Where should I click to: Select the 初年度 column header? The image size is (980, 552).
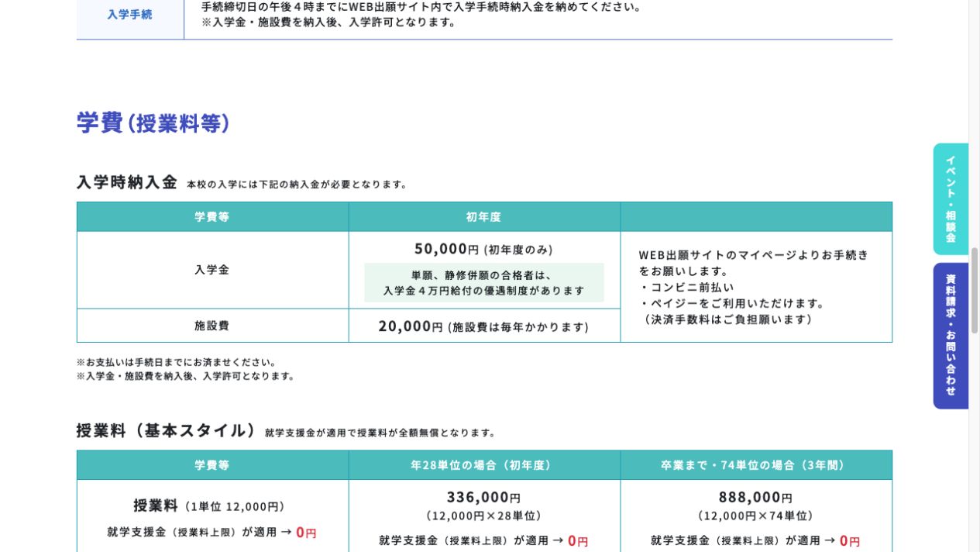pos(484,217)
